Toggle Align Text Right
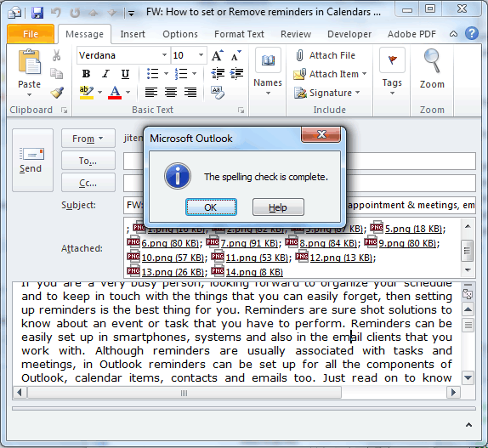This screenshot has width=488, height=448. pyautogui.click(x=190, y=93)
